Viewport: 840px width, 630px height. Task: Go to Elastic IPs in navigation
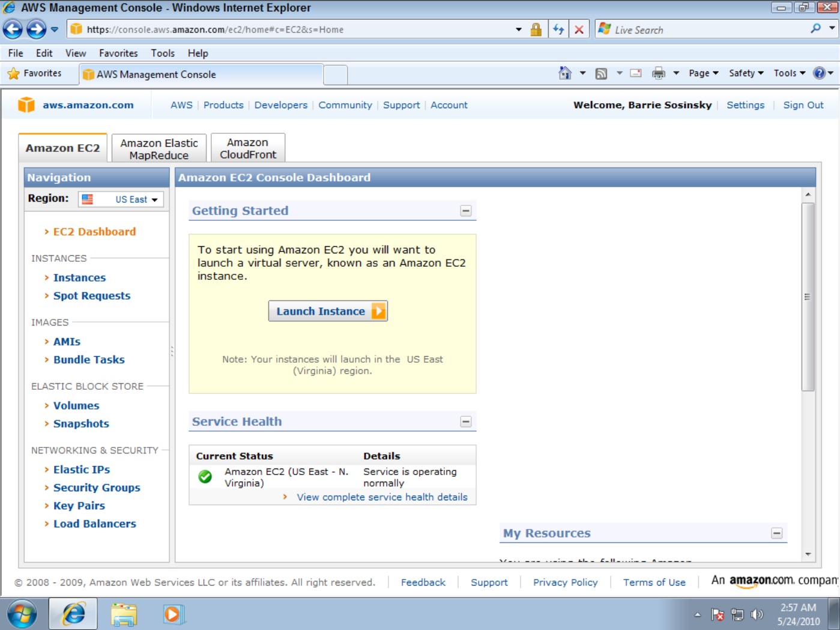pos(82,470)
